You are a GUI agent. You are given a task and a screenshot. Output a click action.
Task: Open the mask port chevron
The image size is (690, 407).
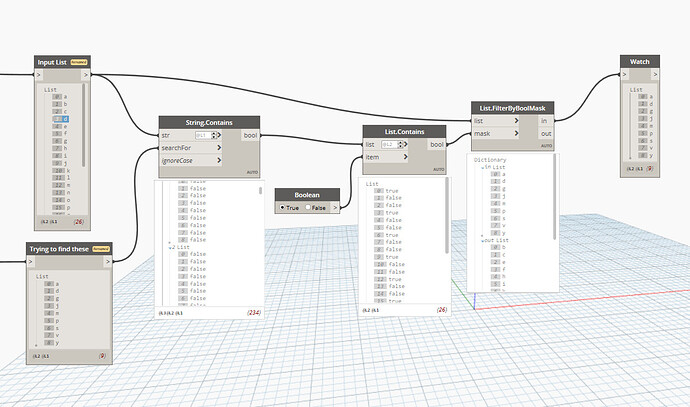[x=517, y=133]
